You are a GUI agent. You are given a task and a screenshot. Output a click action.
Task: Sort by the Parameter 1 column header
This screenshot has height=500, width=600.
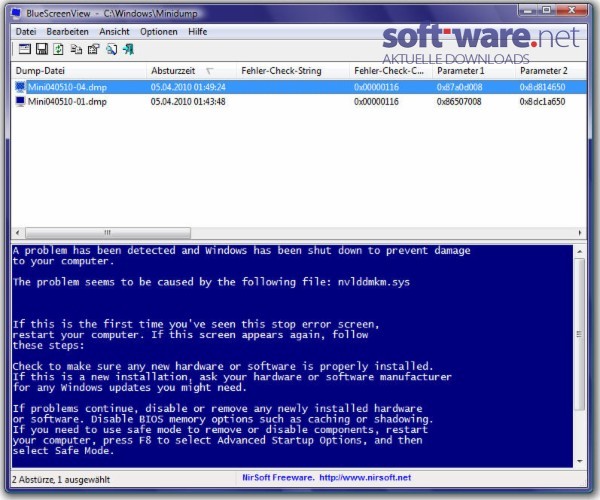coord(474,71)
